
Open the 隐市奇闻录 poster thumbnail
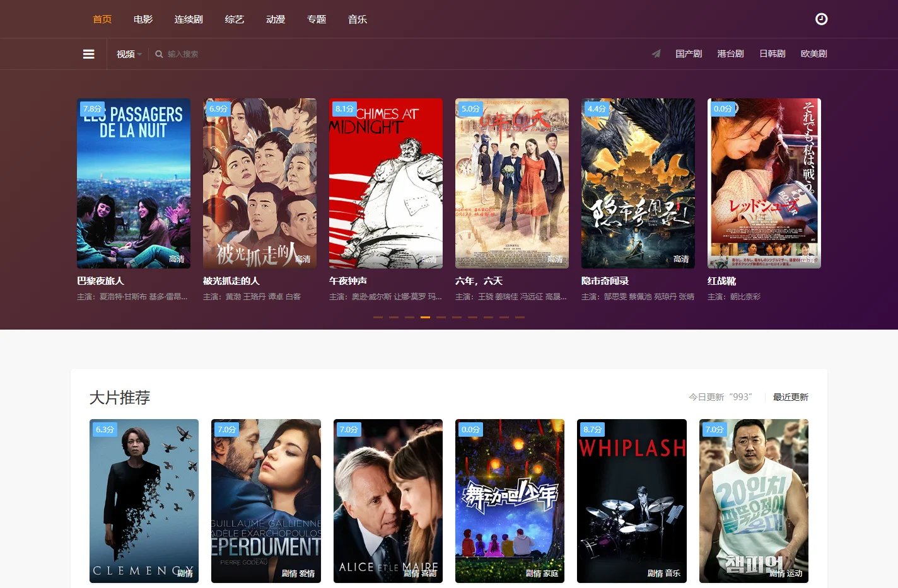pyautogui.click(x=638, y=183)
